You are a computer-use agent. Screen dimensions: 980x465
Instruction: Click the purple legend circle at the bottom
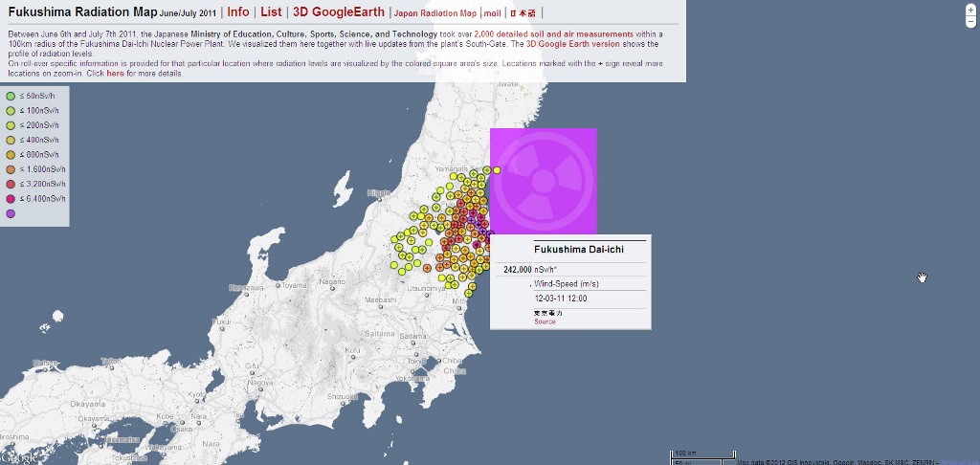pyautogui.click(x=11, y=213)
